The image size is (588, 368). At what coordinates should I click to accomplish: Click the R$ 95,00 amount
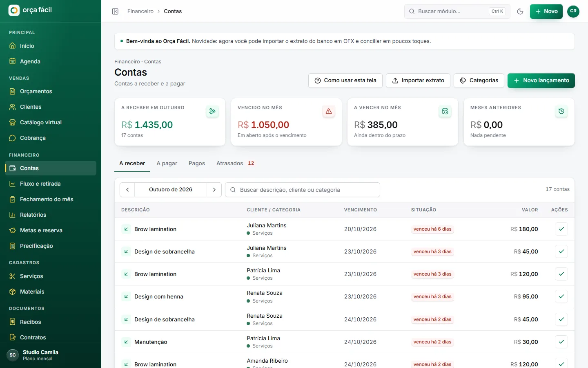coord(526,296)
